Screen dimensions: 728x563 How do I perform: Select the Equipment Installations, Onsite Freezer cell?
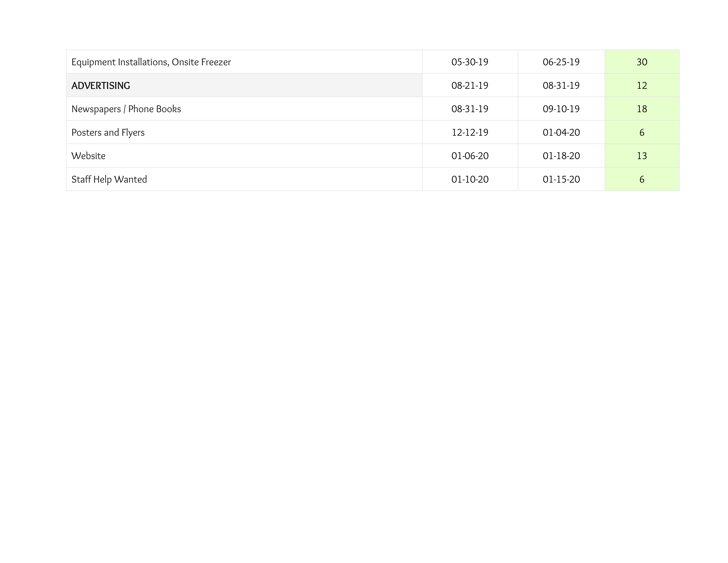tap(244, 62)
